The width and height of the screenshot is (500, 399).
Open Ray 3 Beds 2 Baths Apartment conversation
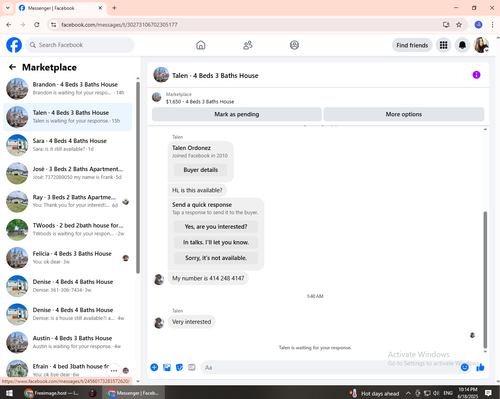pyautogui.click(x=68, y=201)
